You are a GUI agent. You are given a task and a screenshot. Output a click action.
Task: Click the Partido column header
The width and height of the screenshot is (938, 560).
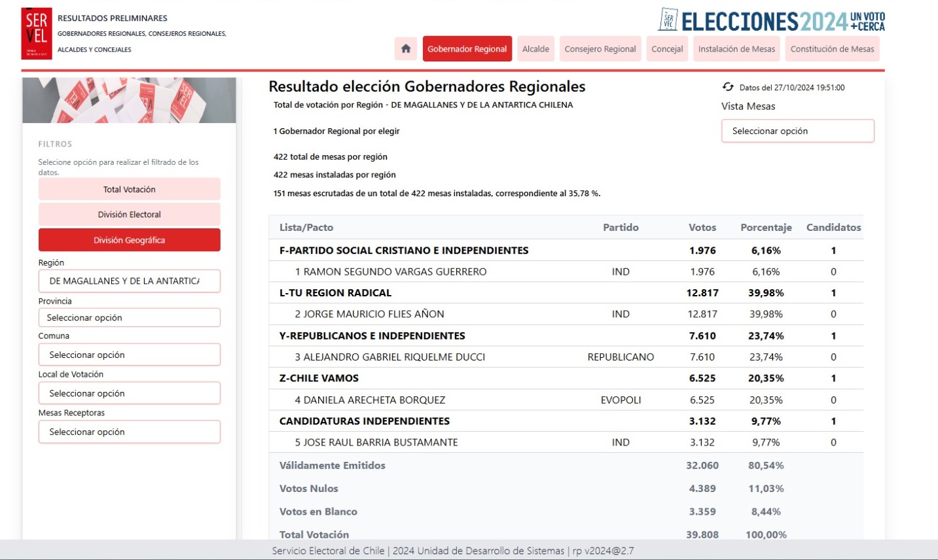click(621, 228)
